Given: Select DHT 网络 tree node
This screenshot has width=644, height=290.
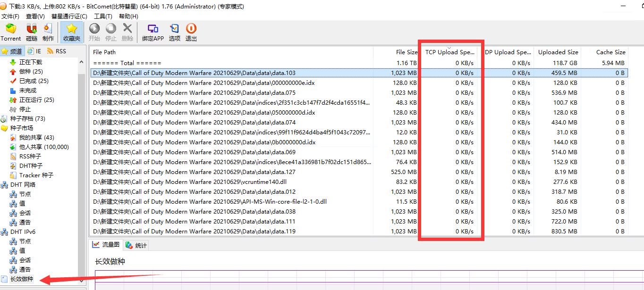Looking at the screenshot, I should point(18,185).
